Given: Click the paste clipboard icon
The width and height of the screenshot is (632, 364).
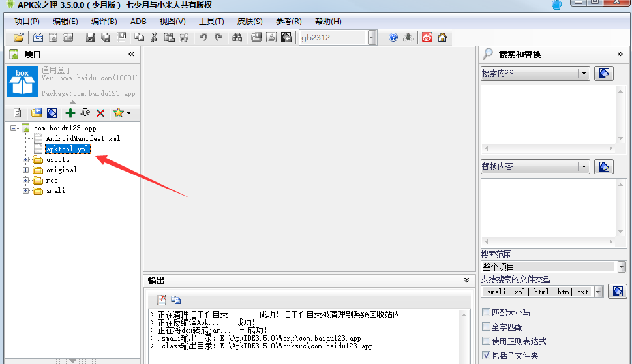Looking at the screenshot, I should pyautogui.click(x=170, y=37).
